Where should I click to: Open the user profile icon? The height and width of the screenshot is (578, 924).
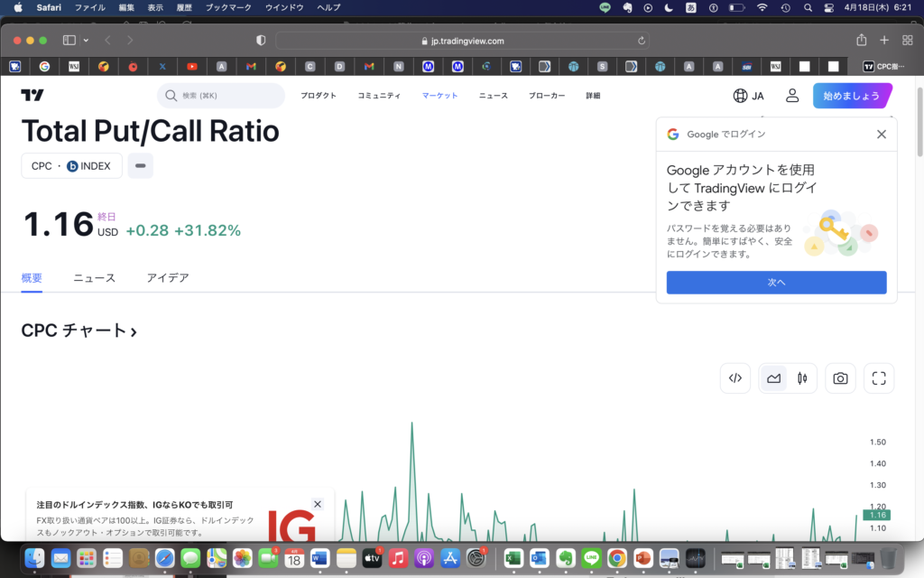[792, 96]
